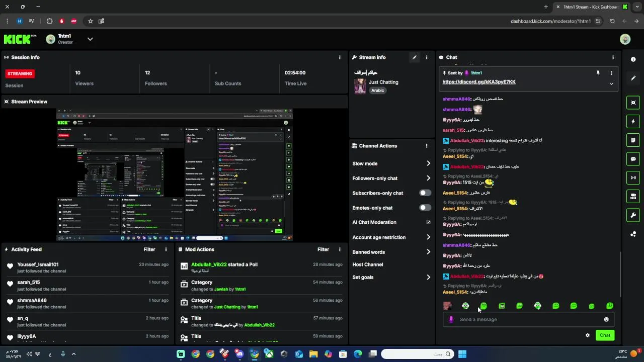Select the Arabic language tag
This screenshot has height=362, width=644.
coord(378,90)
